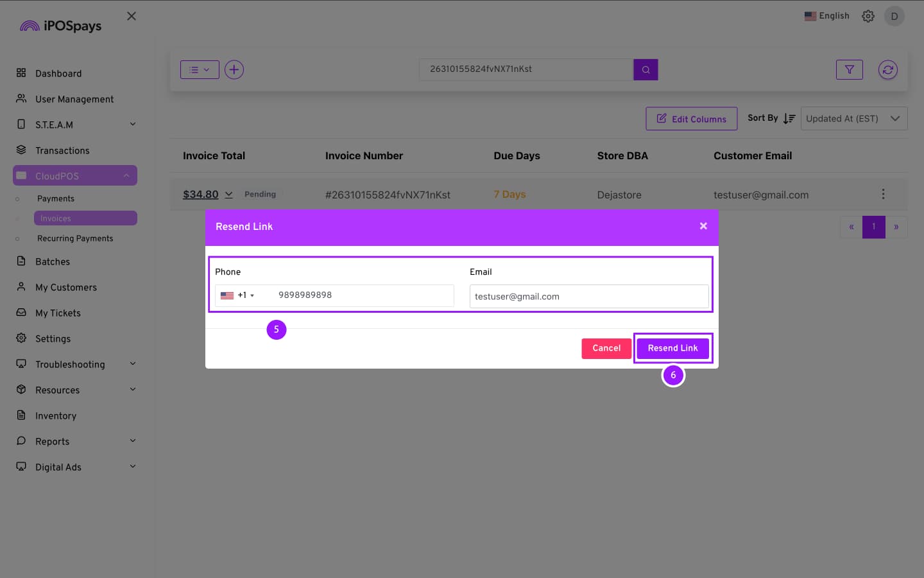Open the settings gear in header
The width and height of the screenshot is (924, 578).
click(868, 16)
